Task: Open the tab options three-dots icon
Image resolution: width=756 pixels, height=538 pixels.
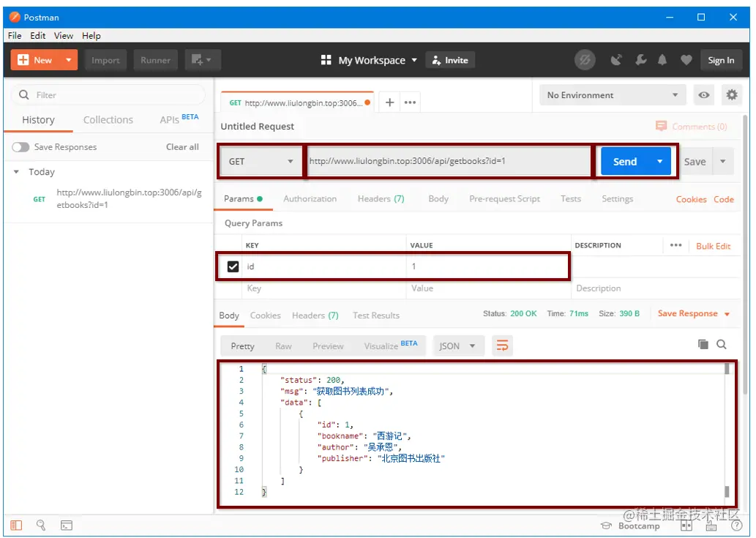Action: [x=410, y=102]
